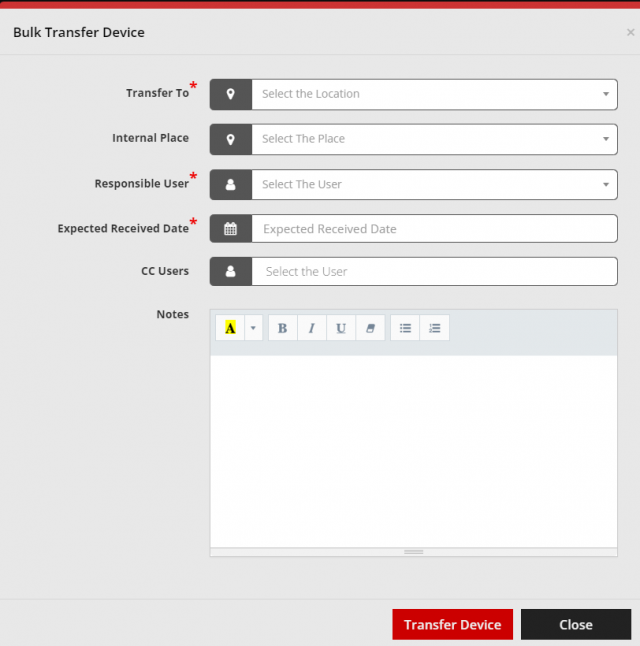The image size is (640, 646).
Task: Click the black Close button
Action: point(576,625)
